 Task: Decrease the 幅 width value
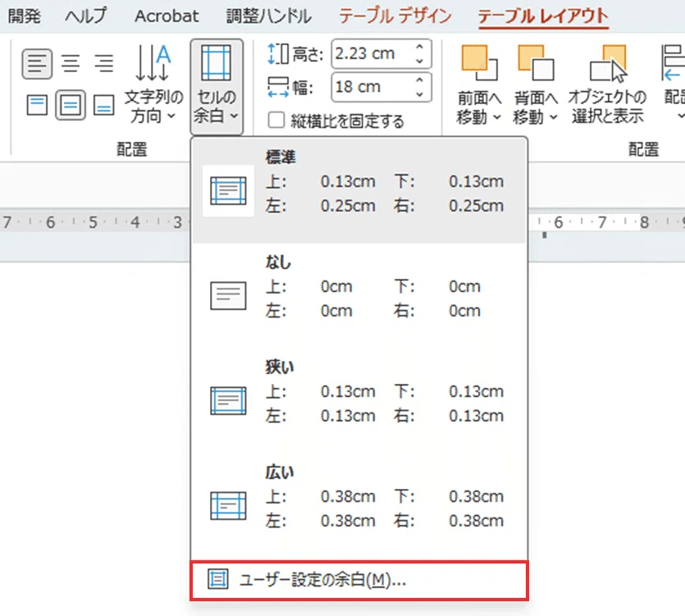(420, 94)
